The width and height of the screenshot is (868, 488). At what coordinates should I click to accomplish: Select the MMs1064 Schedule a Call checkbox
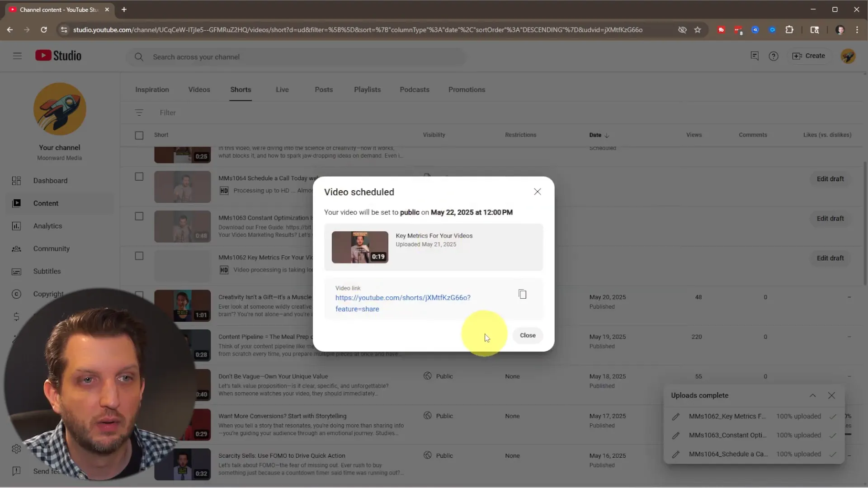point(139,177)
